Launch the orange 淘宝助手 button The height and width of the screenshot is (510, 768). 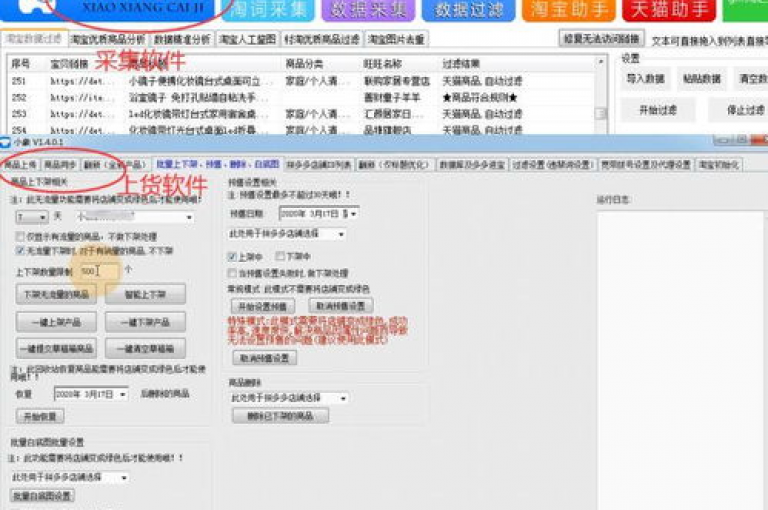[569, 10]
